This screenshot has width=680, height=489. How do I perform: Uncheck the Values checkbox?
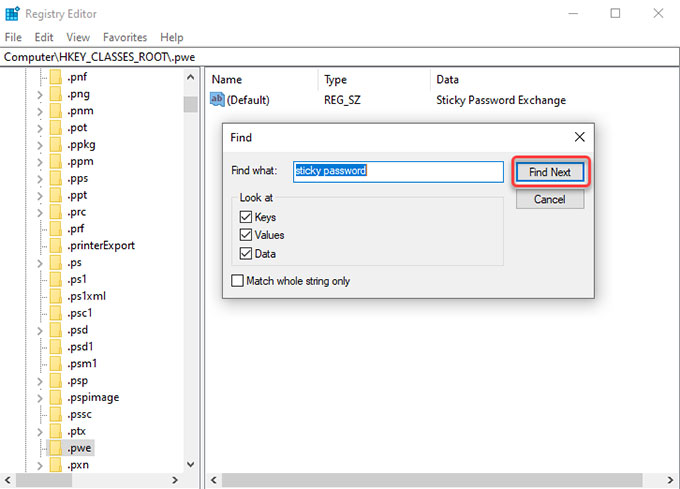point(246,235)
